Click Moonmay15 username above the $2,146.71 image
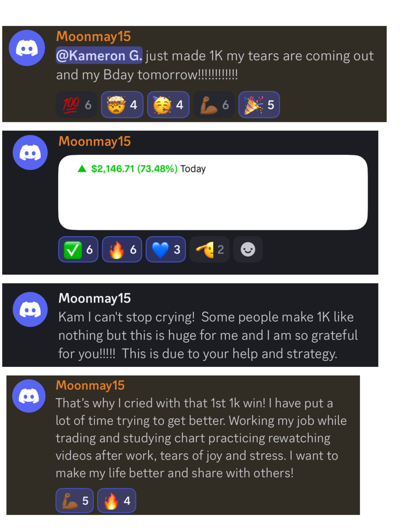Viewport: 411px width, 532px height. click(x=95, y=141)
